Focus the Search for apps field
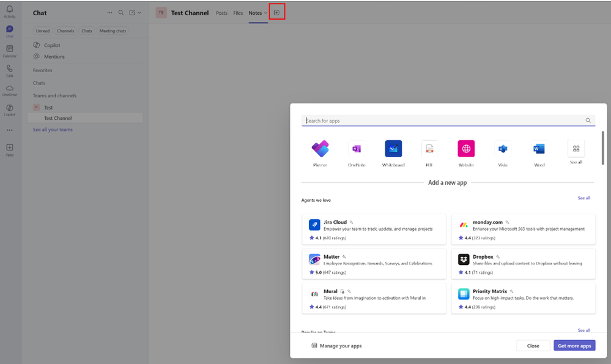This screenshot has height=364, width=611. click(x=448, y=121)
